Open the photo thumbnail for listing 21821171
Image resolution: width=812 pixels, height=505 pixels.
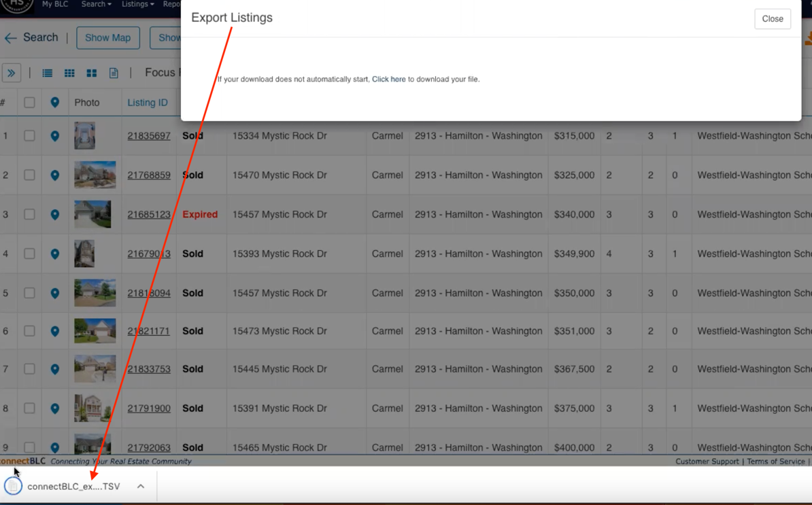click(95, 331)
